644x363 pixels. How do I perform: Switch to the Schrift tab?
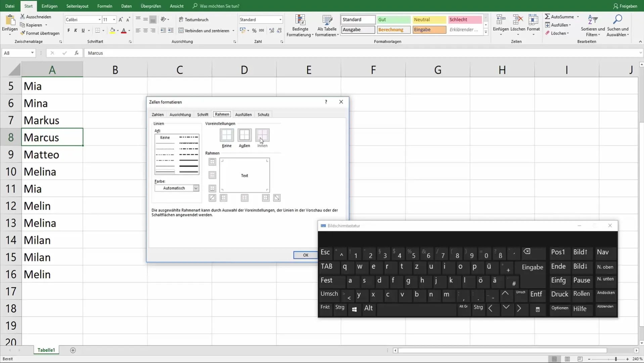pos(203,115)
